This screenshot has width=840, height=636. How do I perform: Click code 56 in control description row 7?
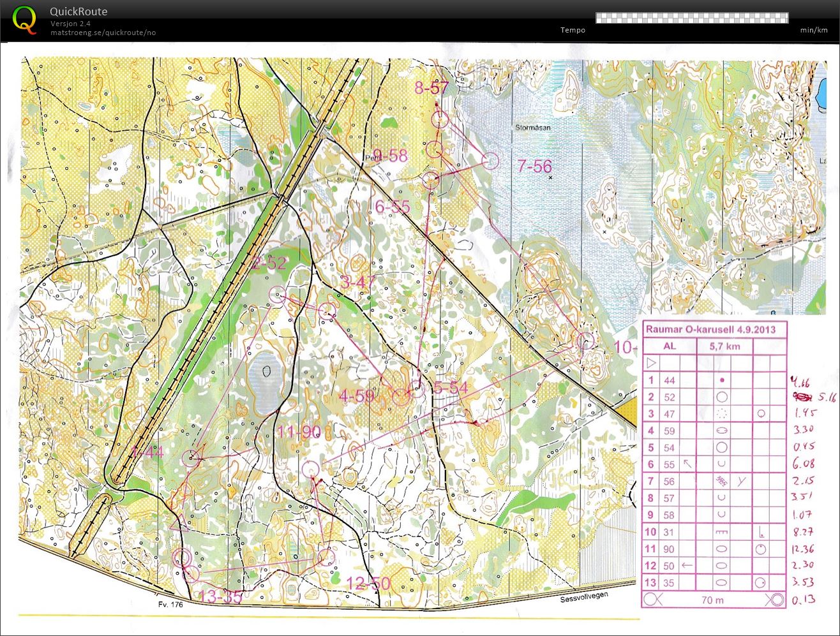(x=670, y=482)
